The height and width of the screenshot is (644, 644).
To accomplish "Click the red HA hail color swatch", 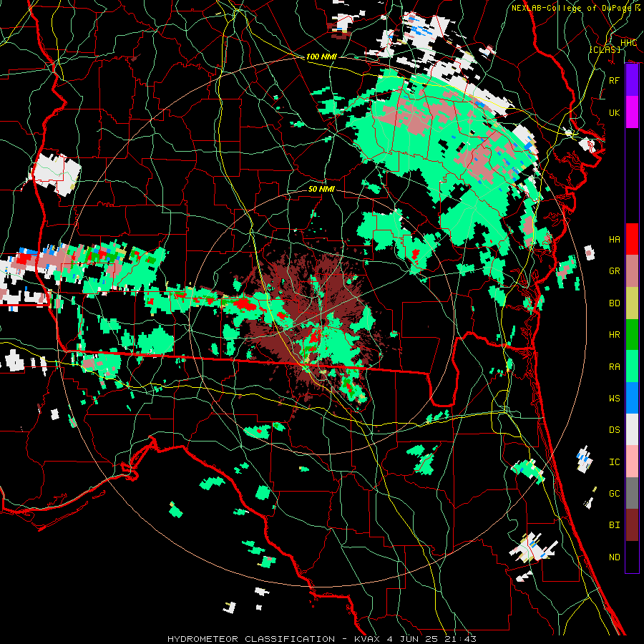I will (x=632, y=239).
